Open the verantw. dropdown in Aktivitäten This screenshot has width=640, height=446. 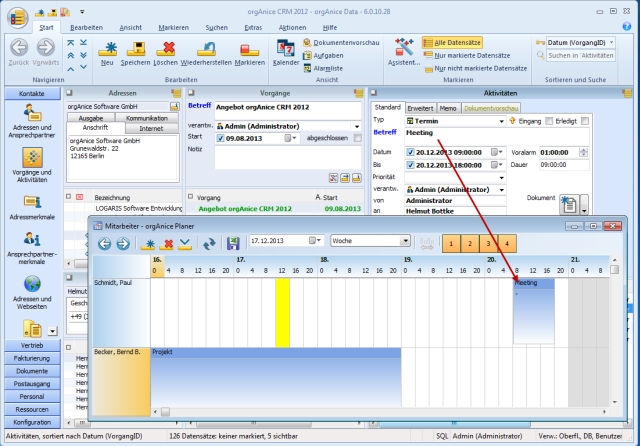501,190
